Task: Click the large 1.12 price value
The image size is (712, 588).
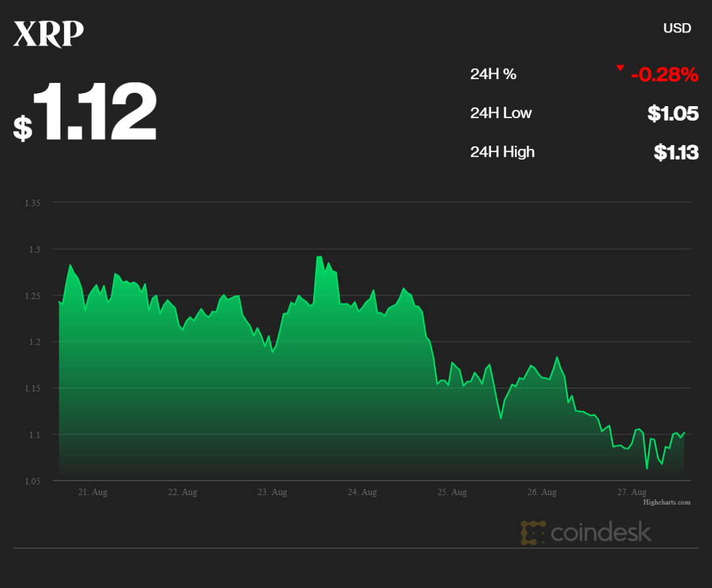Action: click(94, 112)
